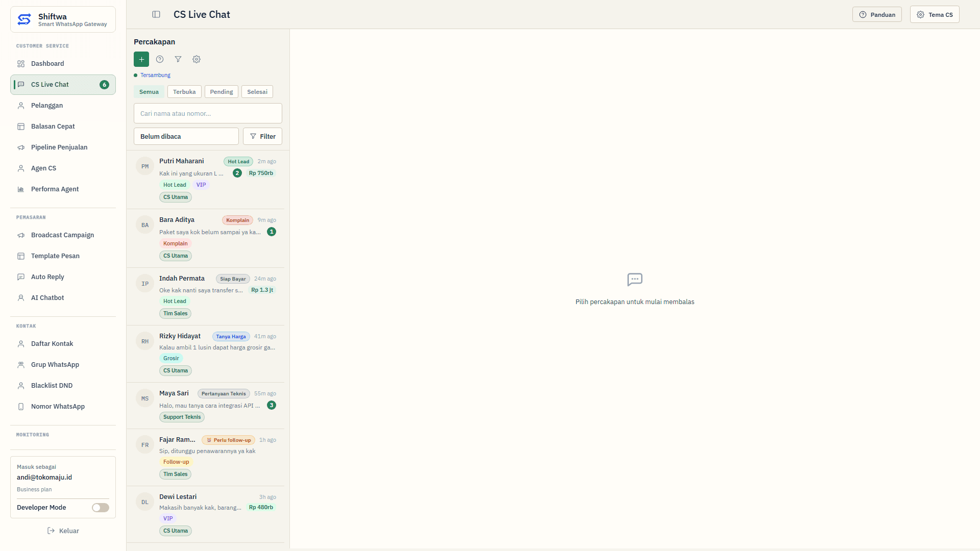The image size is (980, 551).
Task: Click the Nomor WhatsApp phone icon
Action: [x=21, y=407]
